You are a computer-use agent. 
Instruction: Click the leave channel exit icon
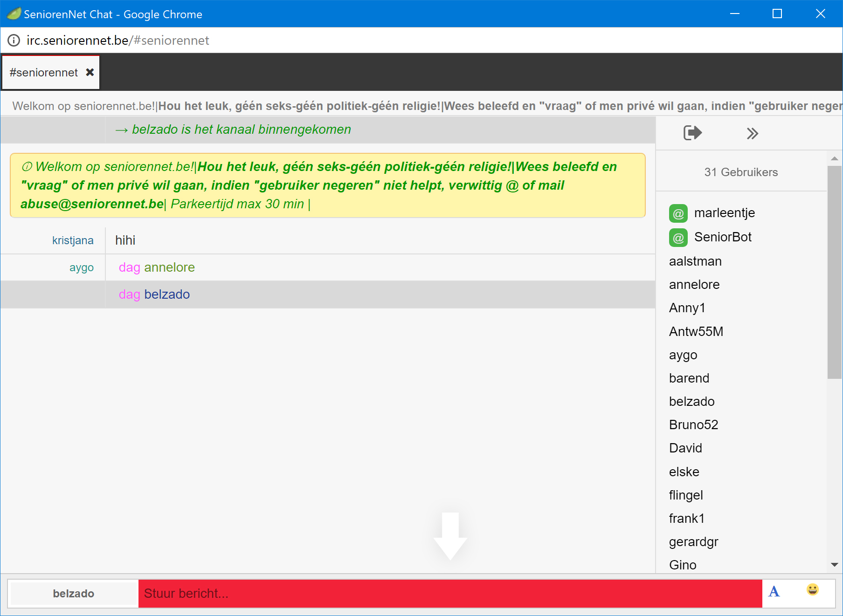692,133
